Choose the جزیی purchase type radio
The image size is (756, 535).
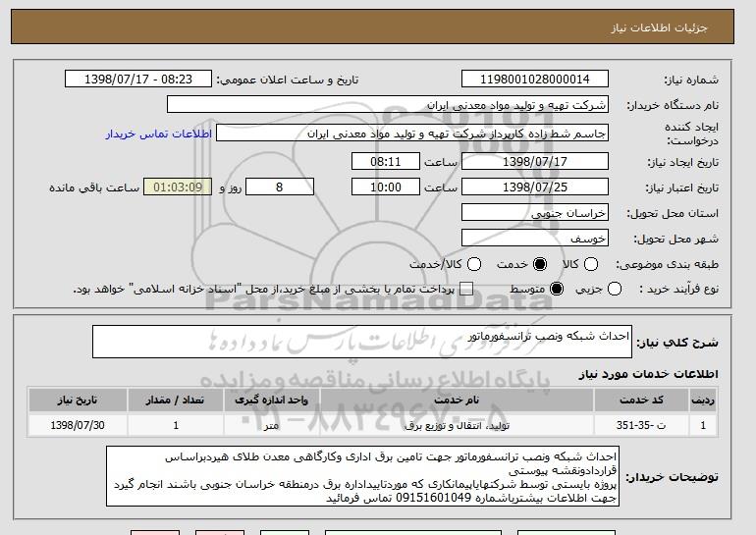(x=615, y=289)
